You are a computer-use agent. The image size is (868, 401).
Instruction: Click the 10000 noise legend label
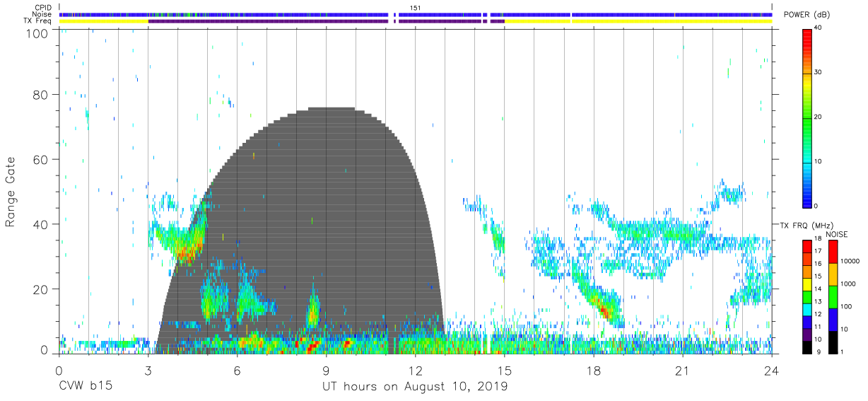[x=849, y=262]
